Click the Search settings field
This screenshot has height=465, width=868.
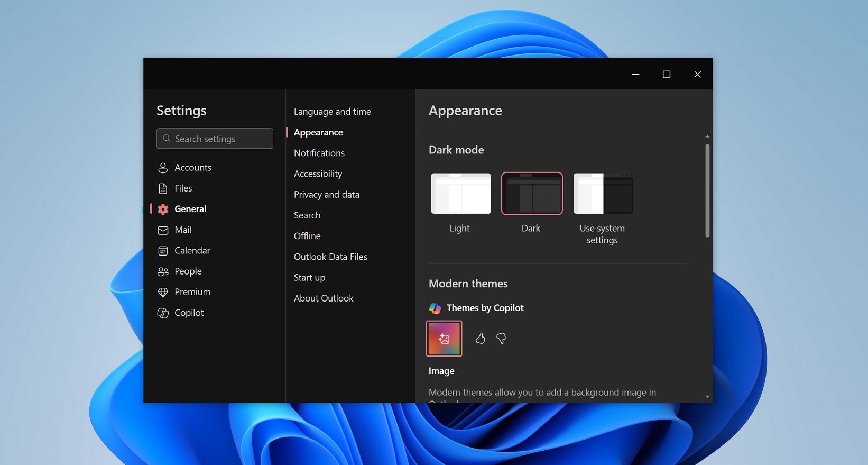point(215,139)
